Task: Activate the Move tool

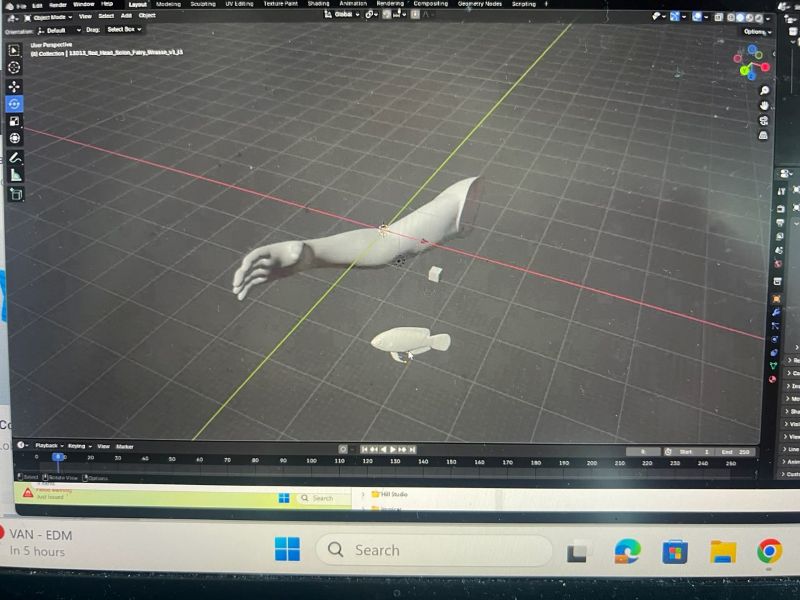Action: click(14, 86)
